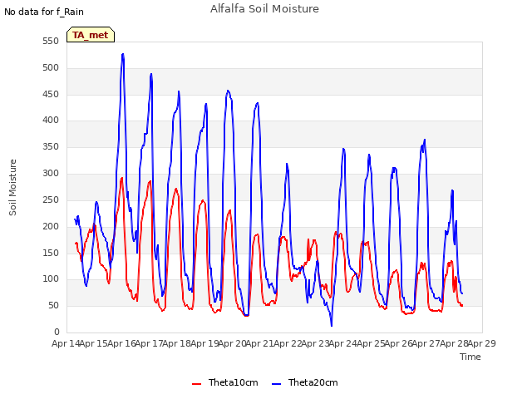
Task: Click the Theta20cm legend entry
Action: click(305, 382)
